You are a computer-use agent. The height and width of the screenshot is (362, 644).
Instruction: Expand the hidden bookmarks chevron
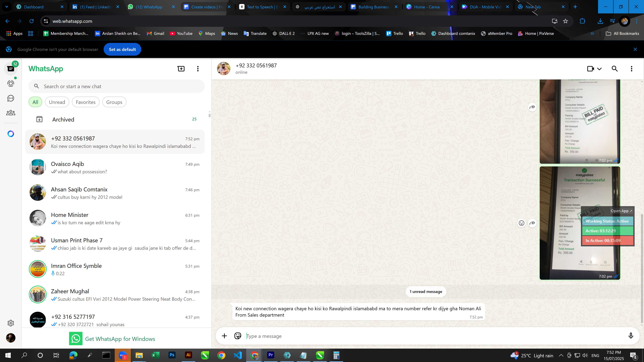[592, 34]
